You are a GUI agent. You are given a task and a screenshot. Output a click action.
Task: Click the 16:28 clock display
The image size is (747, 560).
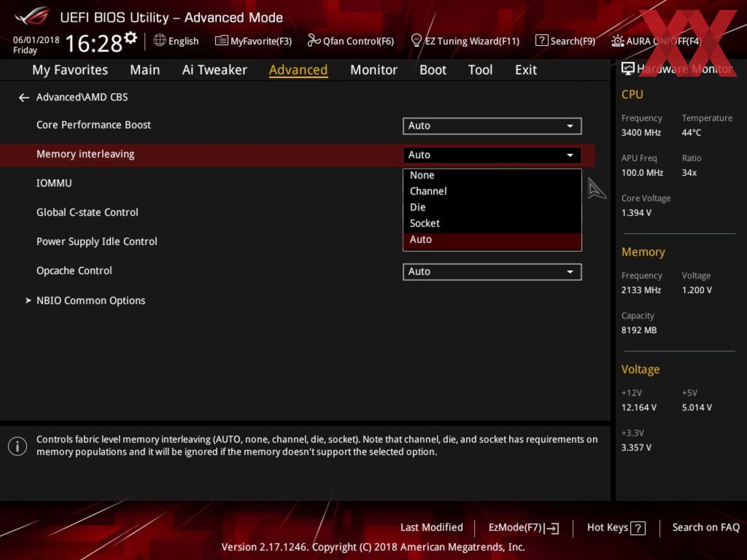pos(94,43)
